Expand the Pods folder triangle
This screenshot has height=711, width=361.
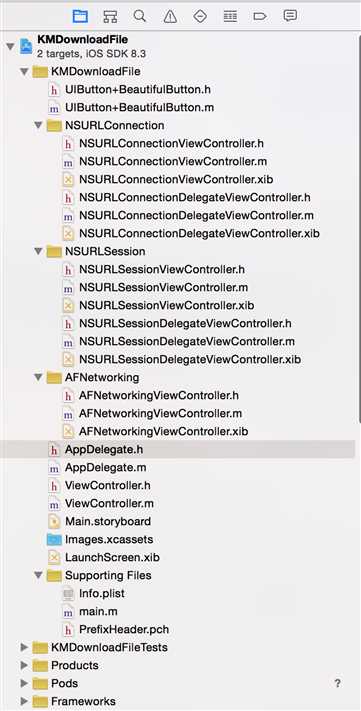(x=24, y=683)
